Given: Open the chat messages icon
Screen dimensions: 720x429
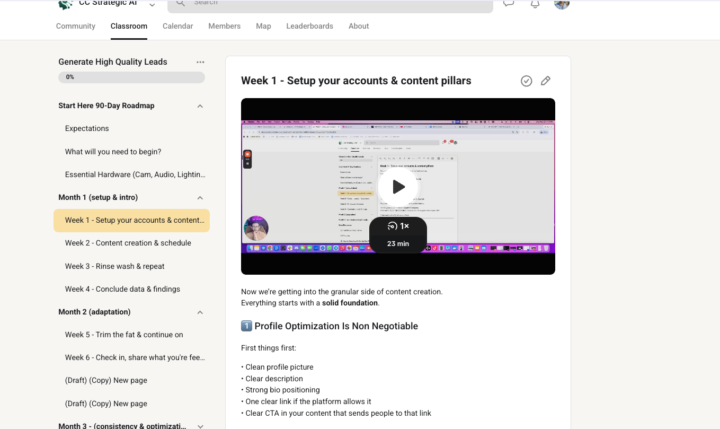Looking at the screenshot, I should [509, 4].
